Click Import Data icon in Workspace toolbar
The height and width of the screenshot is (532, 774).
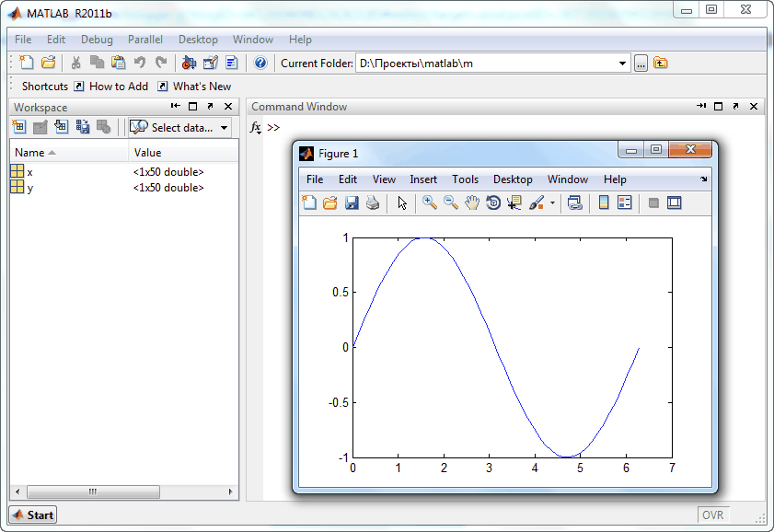pos(62,127)
